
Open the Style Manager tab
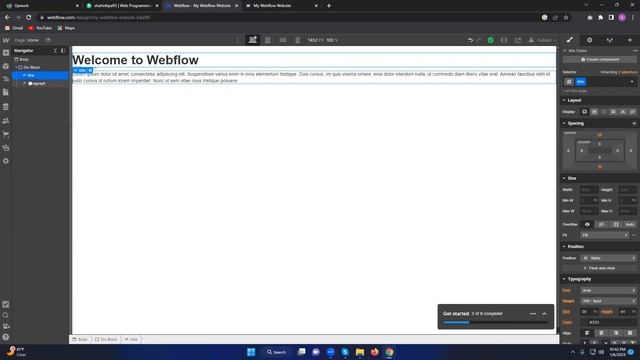(x=610, y=40)
